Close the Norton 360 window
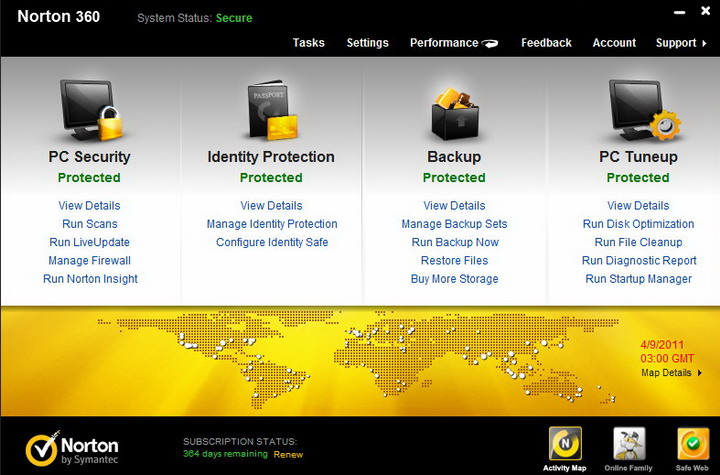 pyautogui.click(x=706, y=11)
